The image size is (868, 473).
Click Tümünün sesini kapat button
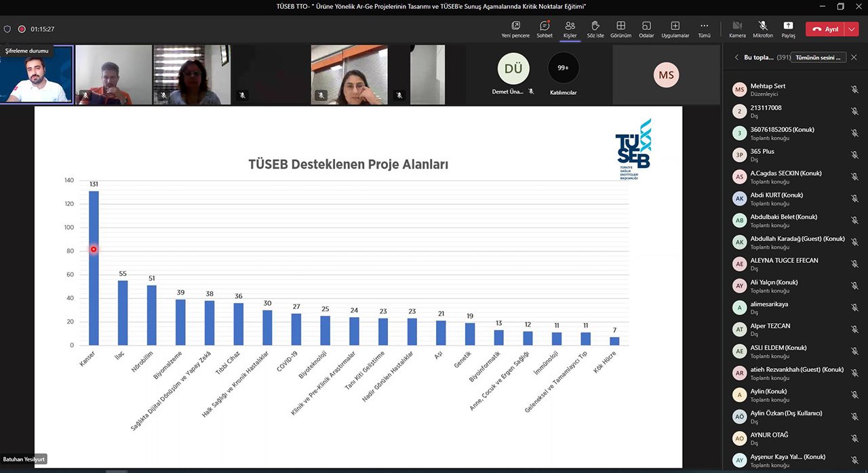[818, 58]
